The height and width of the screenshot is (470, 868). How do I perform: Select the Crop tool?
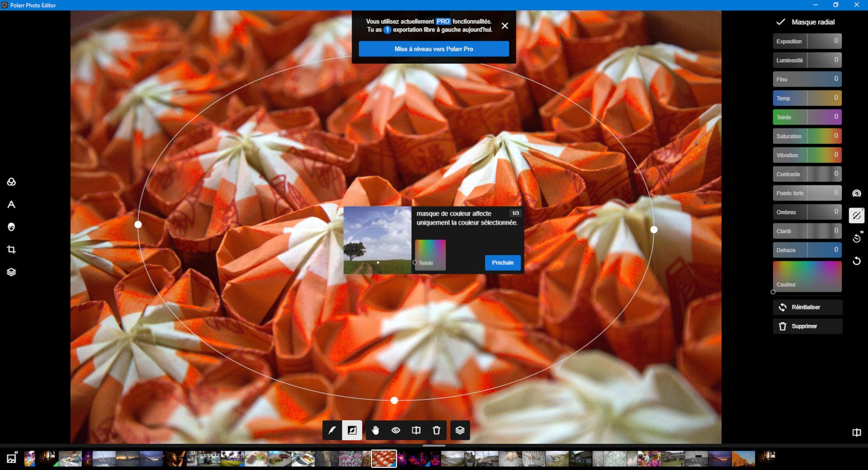click(11, 250)
